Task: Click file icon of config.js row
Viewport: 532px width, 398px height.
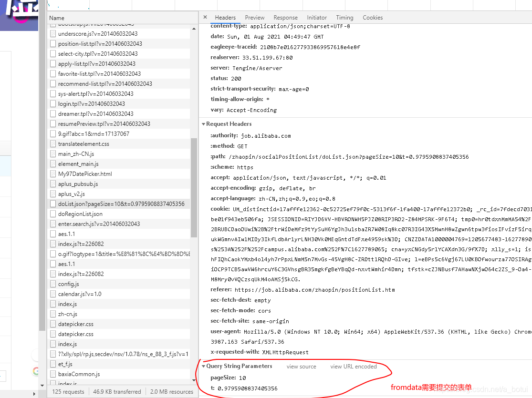Action: (x=52, y=284)
